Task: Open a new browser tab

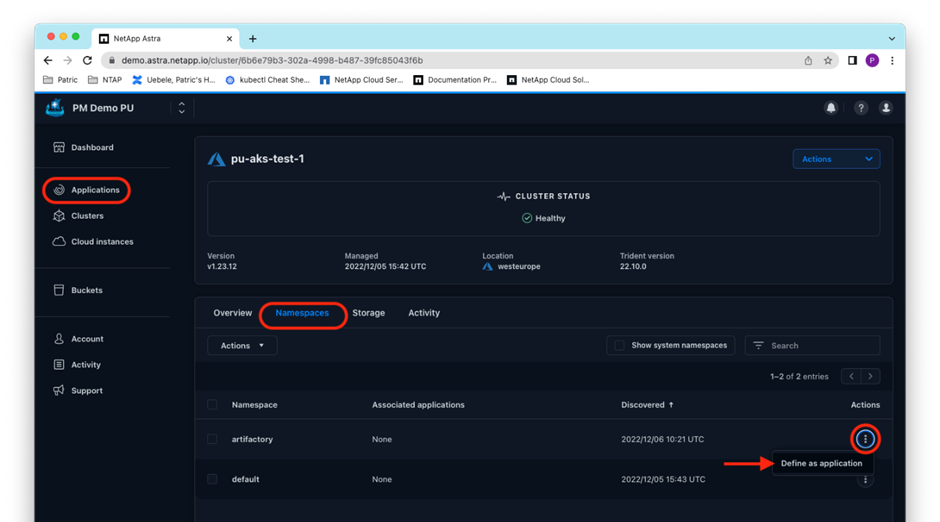Action: click(253, 38)
